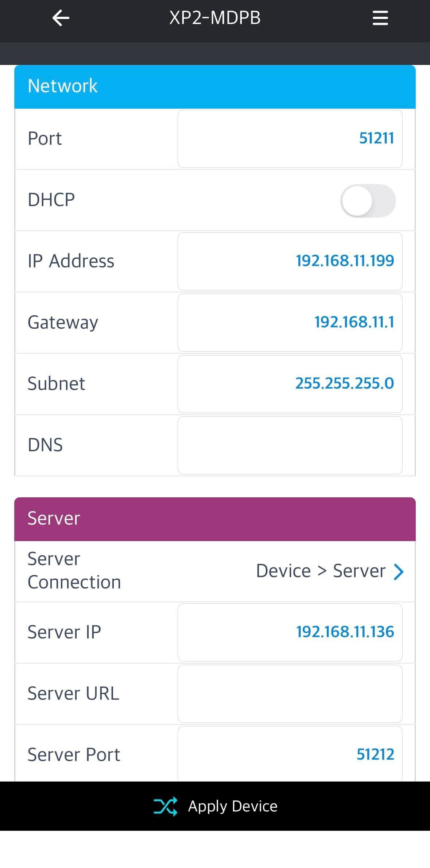Click the shuffle icon beside Apply Device

tap(165, 806)
